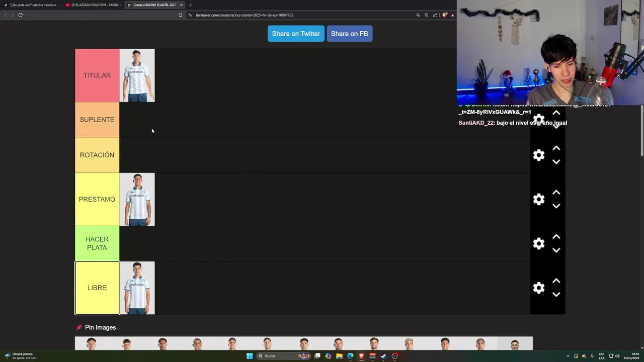The height and width of the screenshot is (362, 644).
Task: Click the Pin Images label
Action: 100,327
